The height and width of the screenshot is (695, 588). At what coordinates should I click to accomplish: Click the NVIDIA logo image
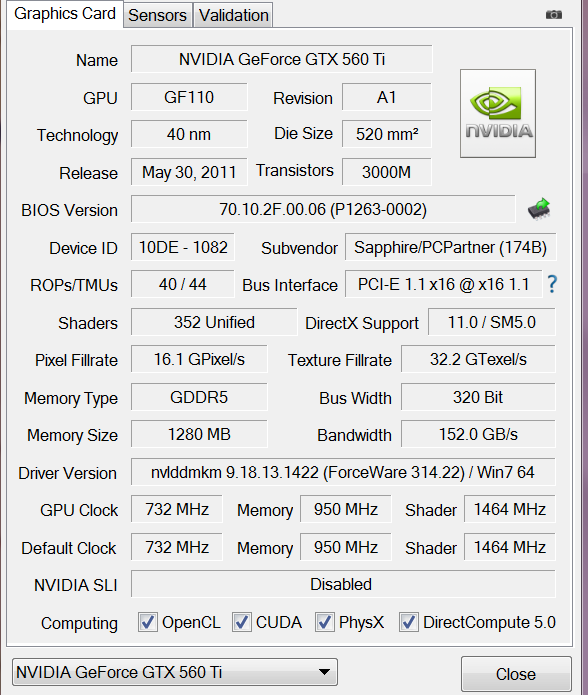(498, 113)
